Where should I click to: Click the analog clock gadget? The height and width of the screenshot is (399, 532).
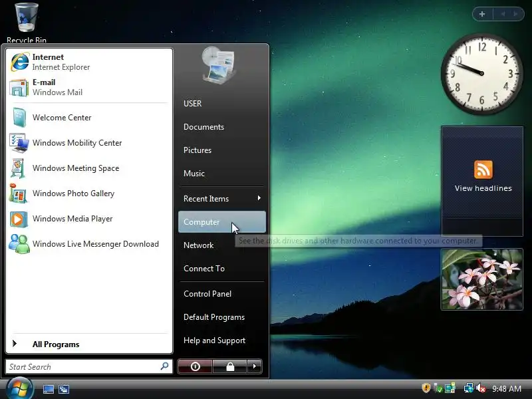click(481, 73)
